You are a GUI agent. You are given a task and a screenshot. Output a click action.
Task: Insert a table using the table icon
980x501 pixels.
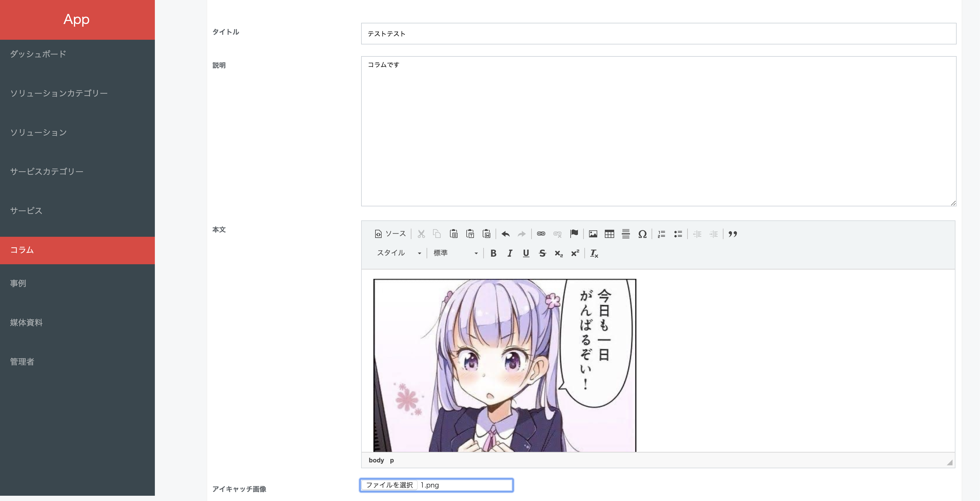(x=610, y=234)
